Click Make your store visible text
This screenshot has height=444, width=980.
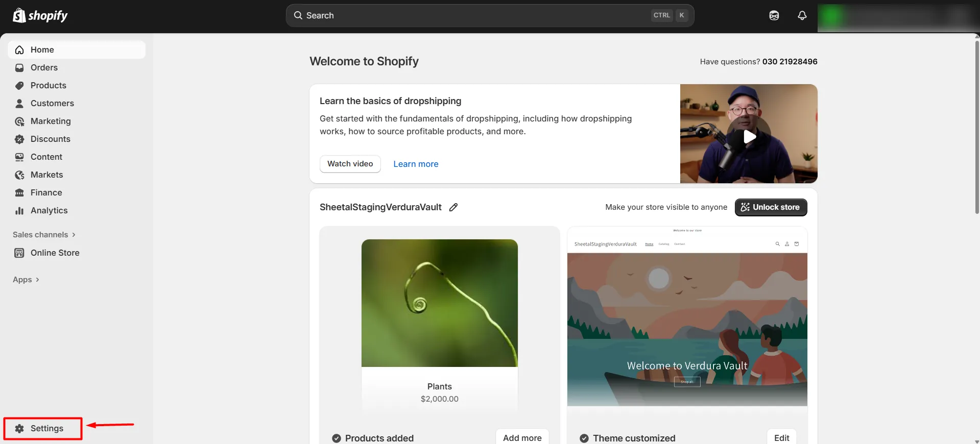pos(666,207)
